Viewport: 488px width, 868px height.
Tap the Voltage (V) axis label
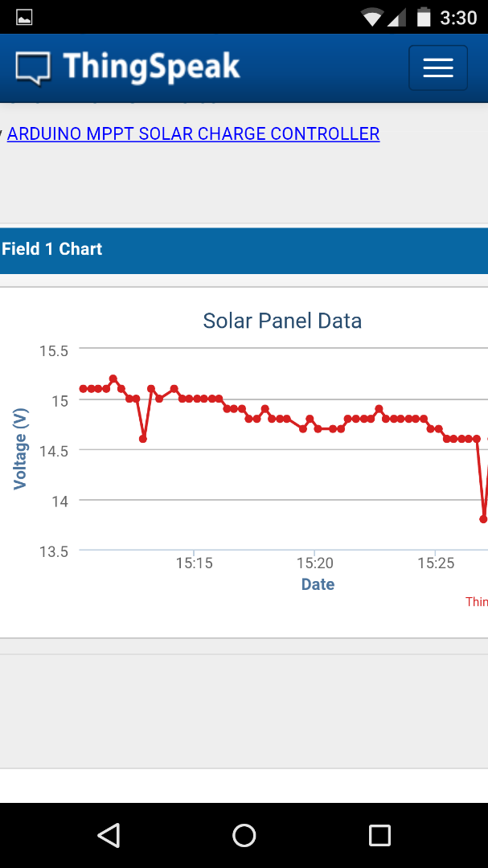pos(21,448)
